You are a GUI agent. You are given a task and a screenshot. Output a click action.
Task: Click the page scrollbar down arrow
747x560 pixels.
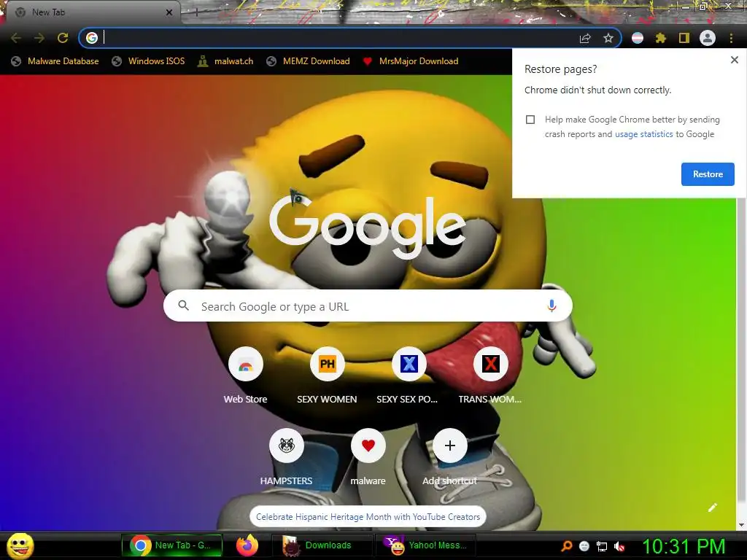click(741, 525)
